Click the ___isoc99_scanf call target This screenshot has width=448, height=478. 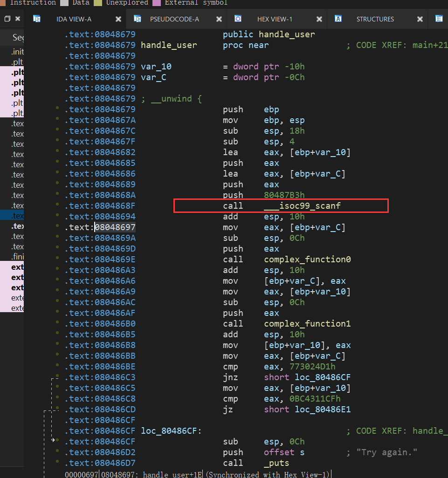pyautogui.click(x=302, y=206)
